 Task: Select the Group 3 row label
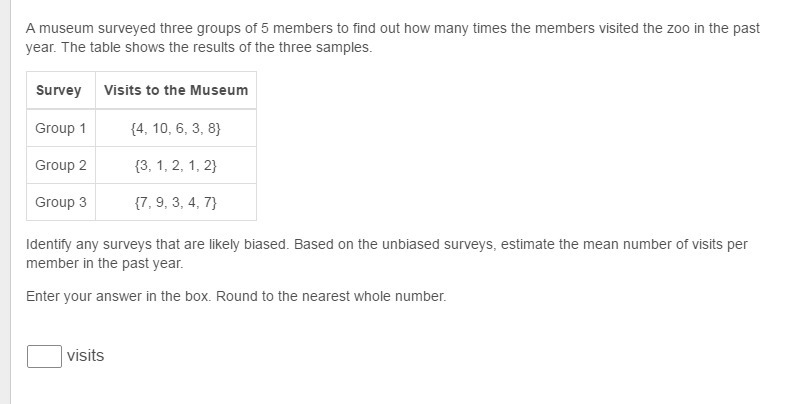coord(61,202)
